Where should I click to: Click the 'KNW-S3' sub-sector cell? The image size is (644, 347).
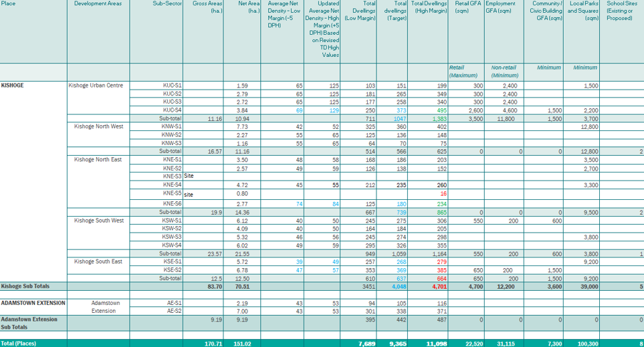[171, 143]
